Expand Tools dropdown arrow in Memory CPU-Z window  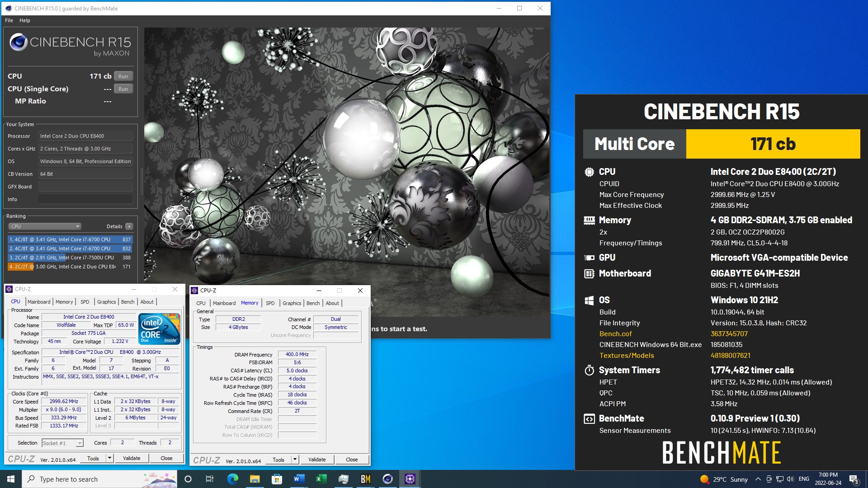[x=295, y=460]
